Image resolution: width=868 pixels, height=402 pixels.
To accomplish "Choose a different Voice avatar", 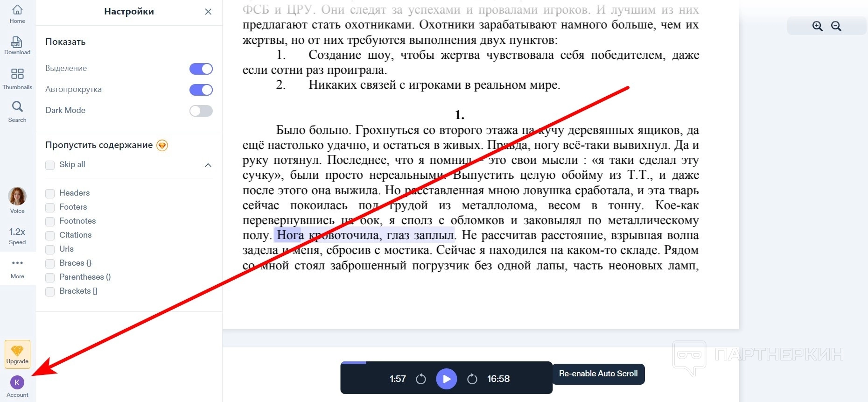I will 17,200.
